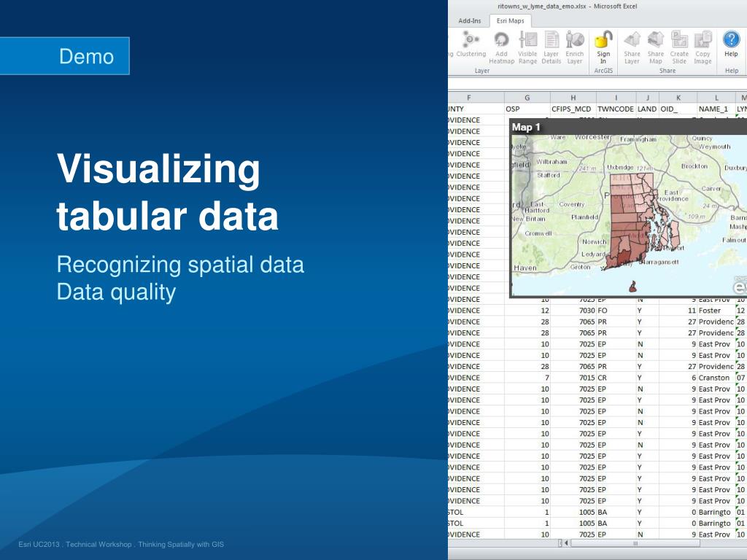Viewport: 747px width, 560px height.
Task: Select column K header
Action: click(x=678, y=98)
